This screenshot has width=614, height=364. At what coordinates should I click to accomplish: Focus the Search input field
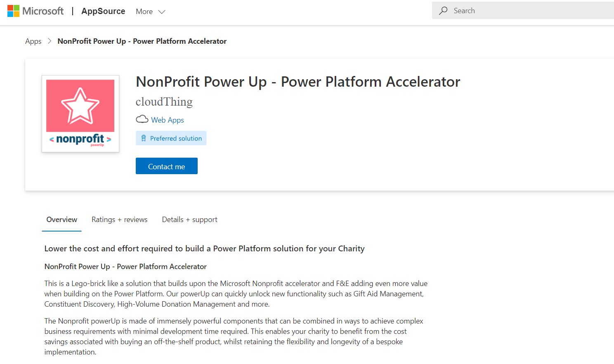pyautogui.click(x=523, y=11)
